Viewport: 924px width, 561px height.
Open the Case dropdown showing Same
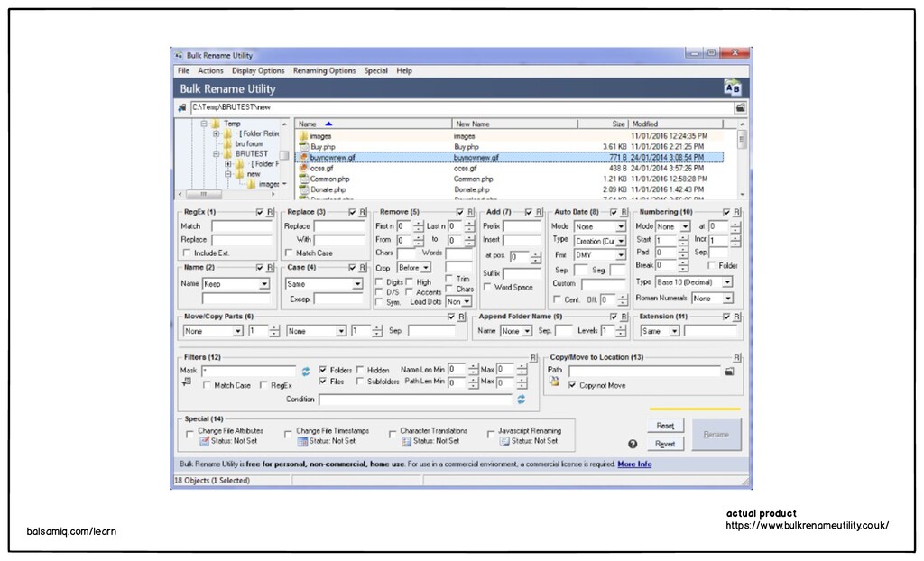[357, 284]
